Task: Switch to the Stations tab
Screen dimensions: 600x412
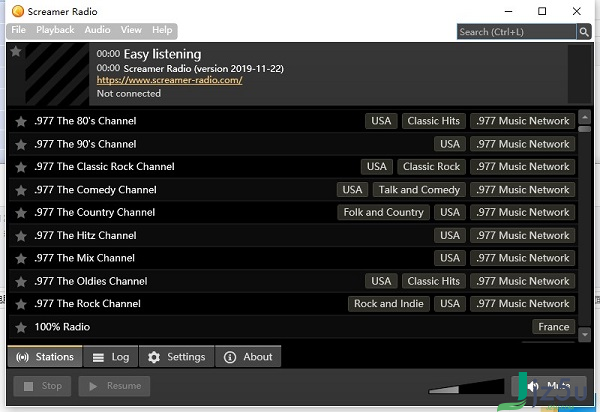Action: pyautogui.click(x=45, y=357)
